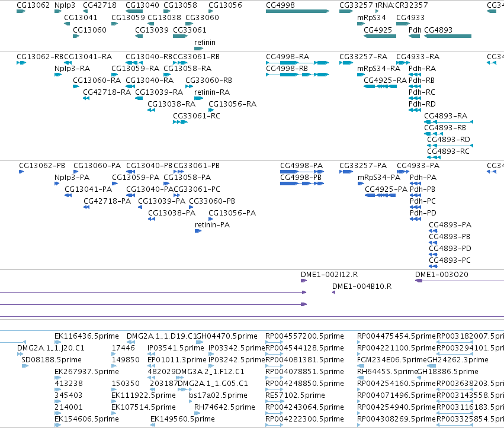Viewport: 504px width, 428px height.
Task: Select DME1-004B10.R feature label
Action: [362, 287]
